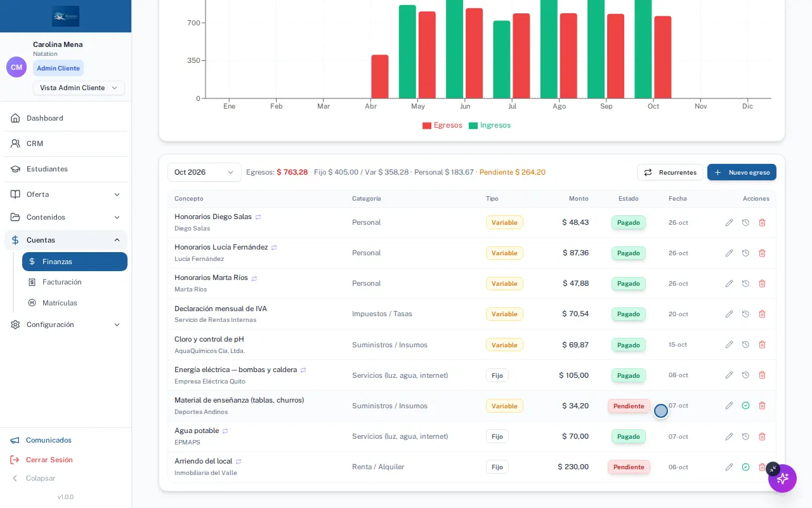This screenshot has height=508, width=812.
Task: Click the Natation logo in the header
Action: [x=66, y=16]
